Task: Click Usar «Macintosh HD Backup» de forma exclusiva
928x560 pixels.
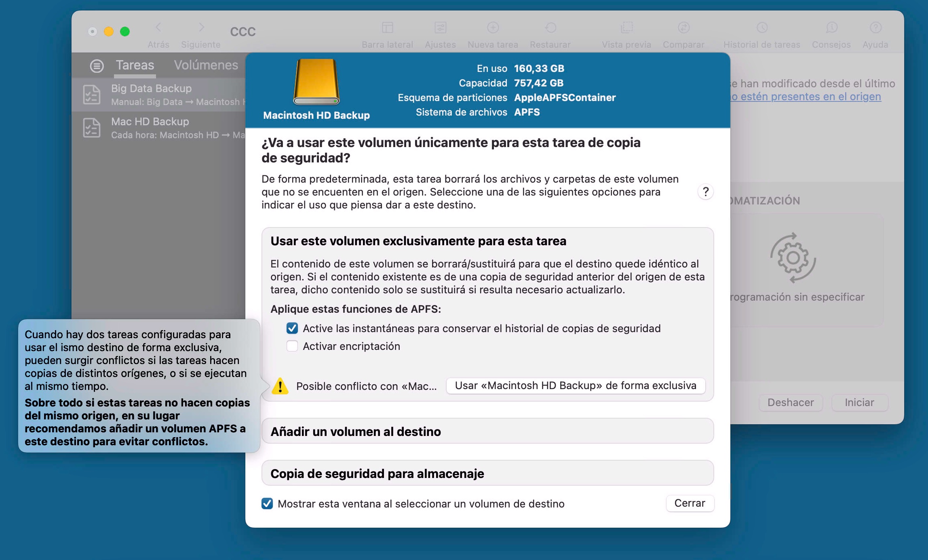Action: (x=576, y=385)
